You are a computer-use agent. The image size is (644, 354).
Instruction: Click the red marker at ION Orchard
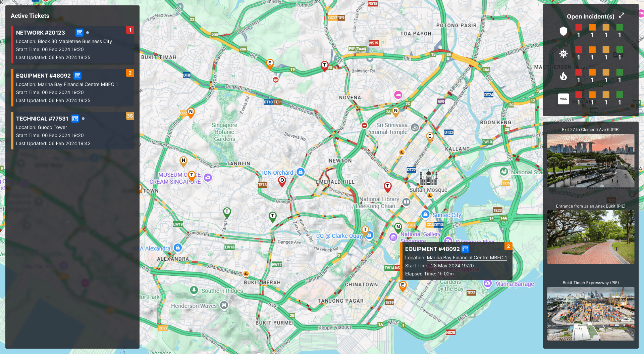tap(282, 181)
